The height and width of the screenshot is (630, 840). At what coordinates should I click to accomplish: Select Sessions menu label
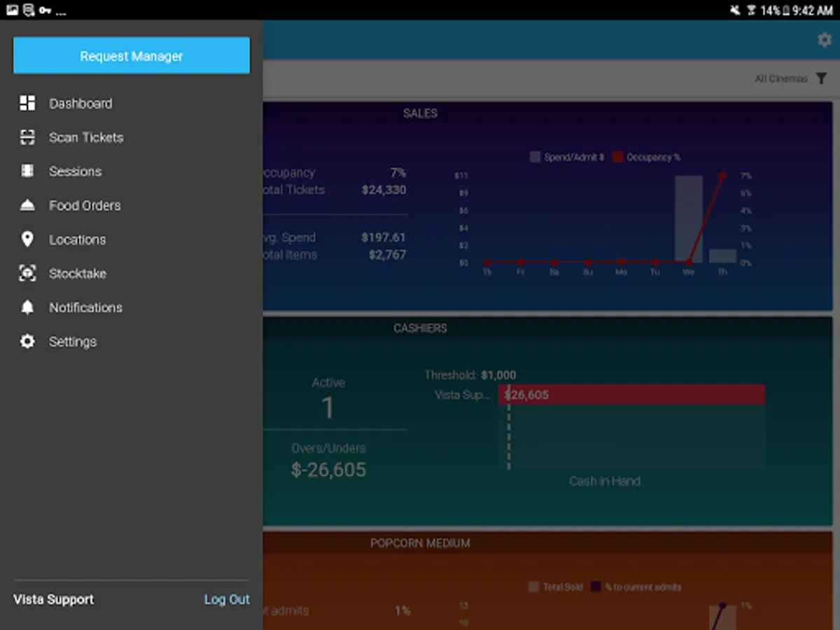75,171
